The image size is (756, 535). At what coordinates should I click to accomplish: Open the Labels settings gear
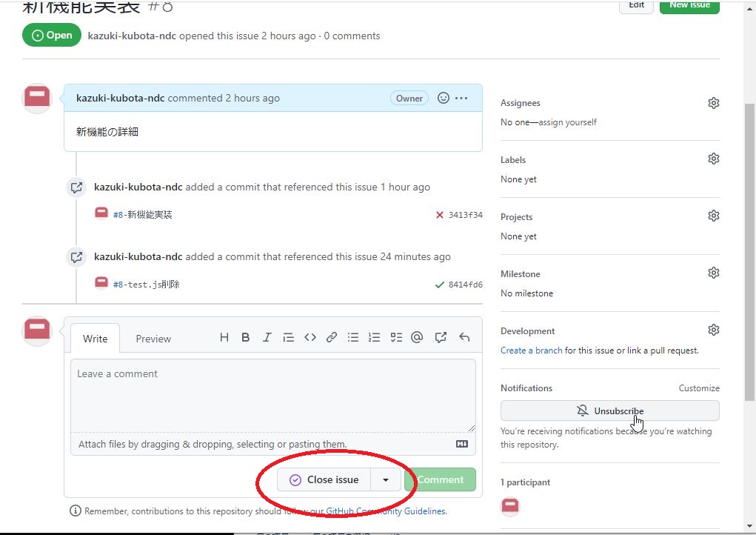[x=713, y=158]
